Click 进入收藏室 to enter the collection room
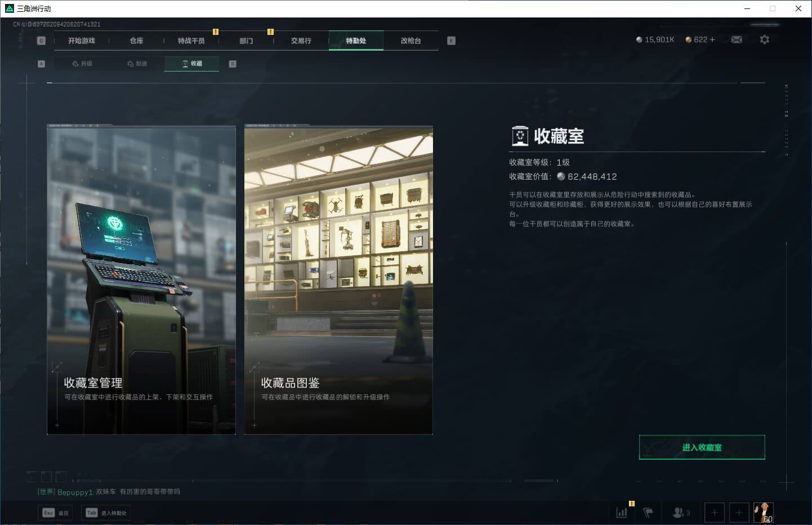Viewport: 812px width, 525px height. (702, 447)
